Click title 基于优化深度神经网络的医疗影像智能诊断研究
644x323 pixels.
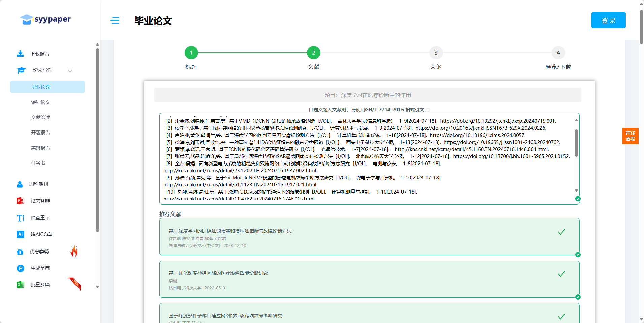tap(218, 273)
